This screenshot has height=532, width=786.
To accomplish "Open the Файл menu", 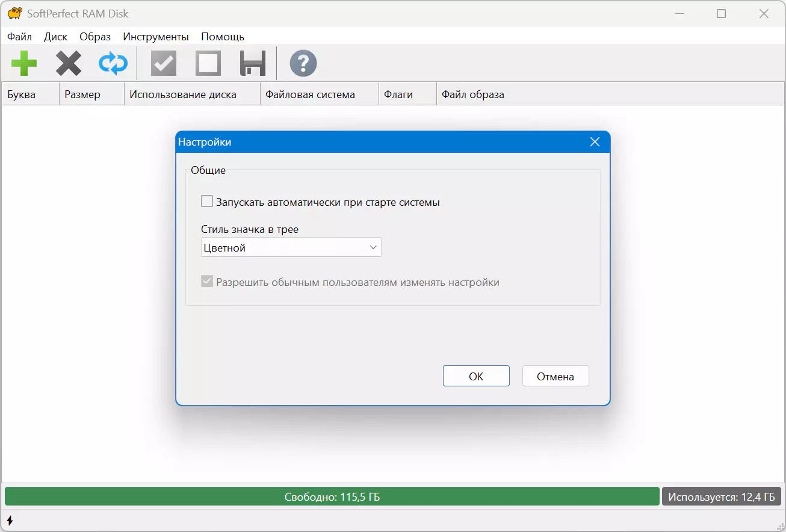I will tap(20, 37).
